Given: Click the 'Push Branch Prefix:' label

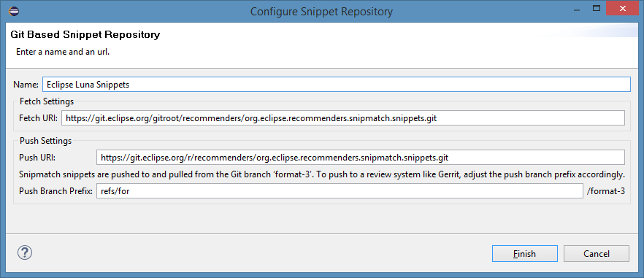Looking at the screenshot, I should (x=55, y=191).
